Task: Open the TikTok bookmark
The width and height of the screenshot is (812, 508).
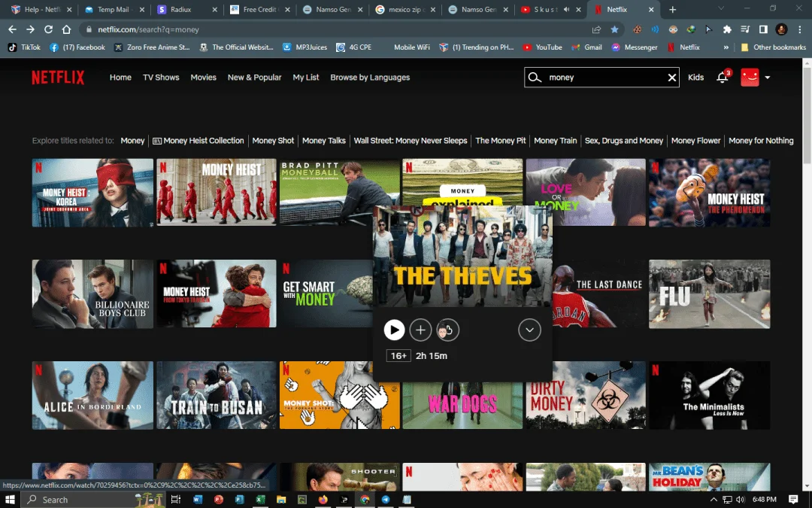Action: pos(24,47)
